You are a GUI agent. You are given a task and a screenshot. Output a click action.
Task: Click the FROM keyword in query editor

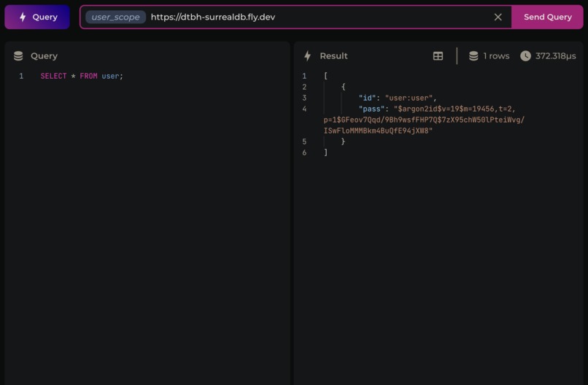88,76
